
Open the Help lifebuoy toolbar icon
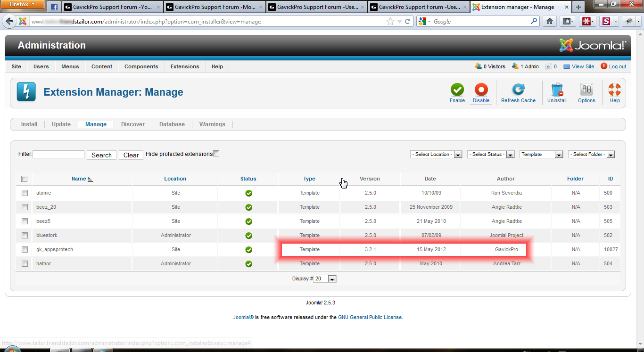pyautogui.click(x=615, y=90)
